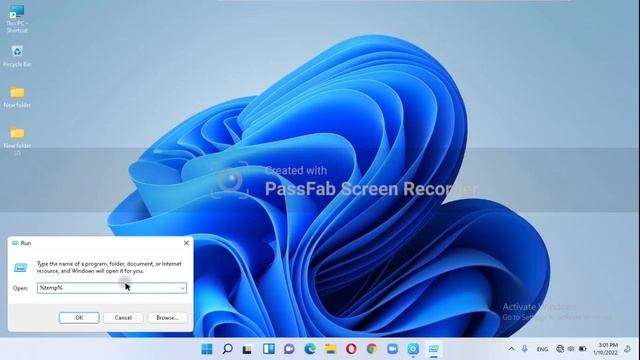
Task: Click the battery tray icon
Action: pos(583,349)
